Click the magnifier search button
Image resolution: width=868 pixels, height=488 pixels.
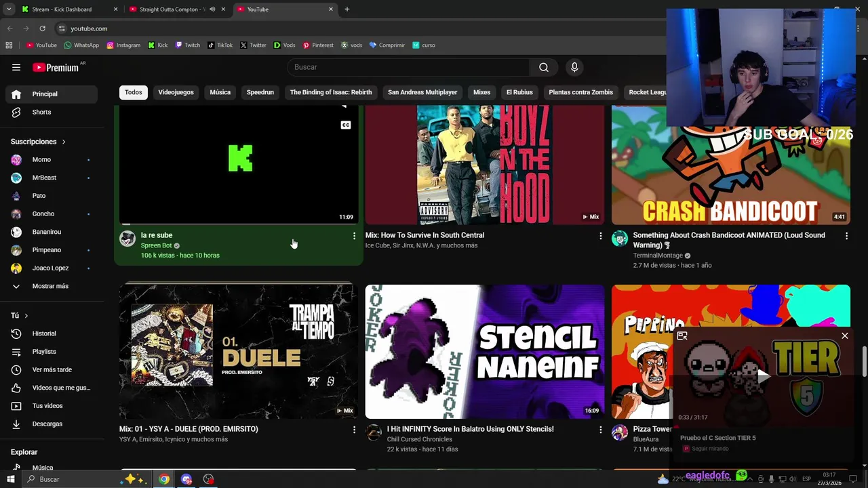544,67
